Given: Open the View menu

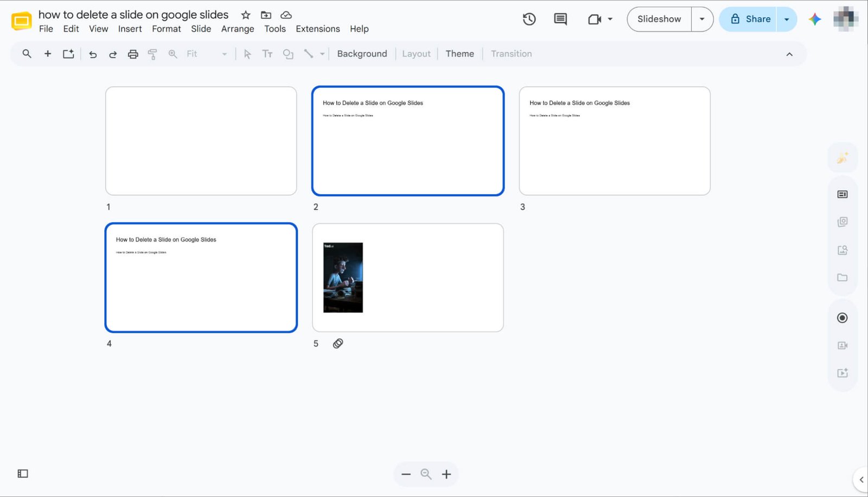Looking at the screenshot, I should click(x=99, y=29).
